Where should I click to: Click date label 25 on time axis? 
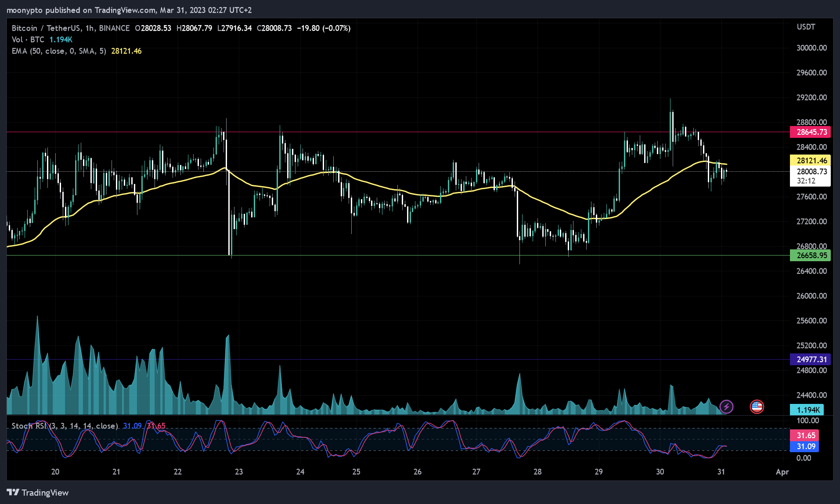[356, 472]
